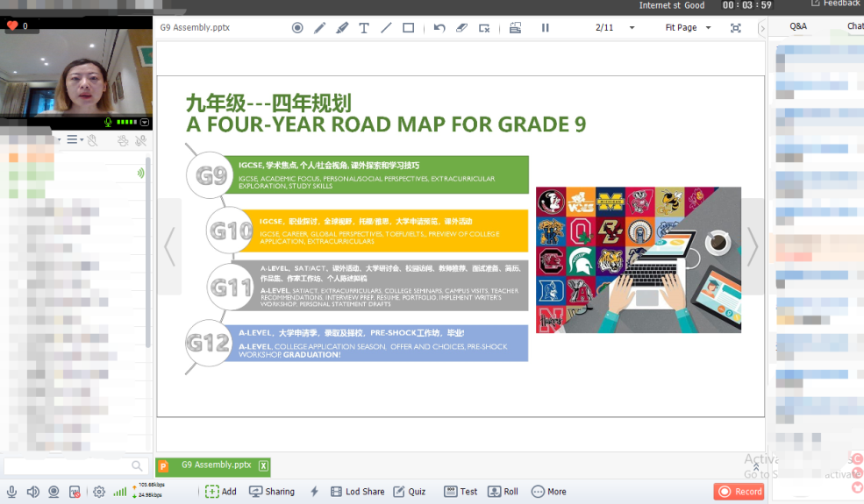This screenshot has width=864, height=504.
Task: Click the G9 roadmap green banner
Action: (376, 174)
